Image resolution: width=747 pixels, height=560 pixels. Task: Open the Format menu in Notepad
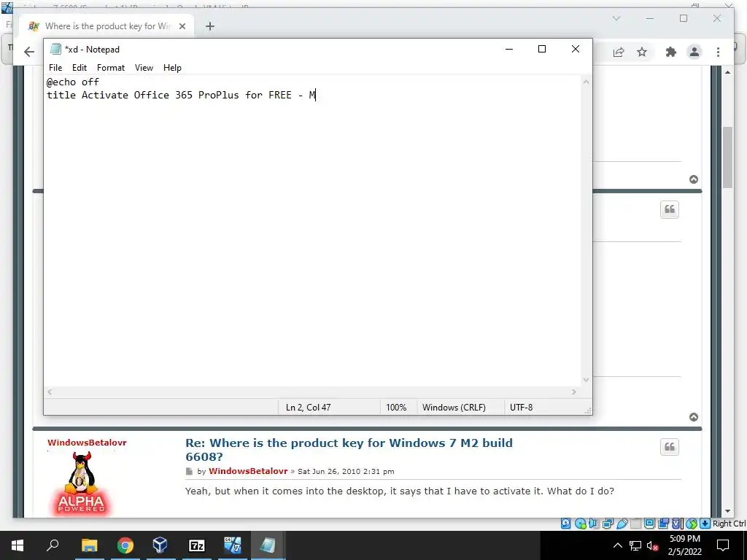point(111,68)
